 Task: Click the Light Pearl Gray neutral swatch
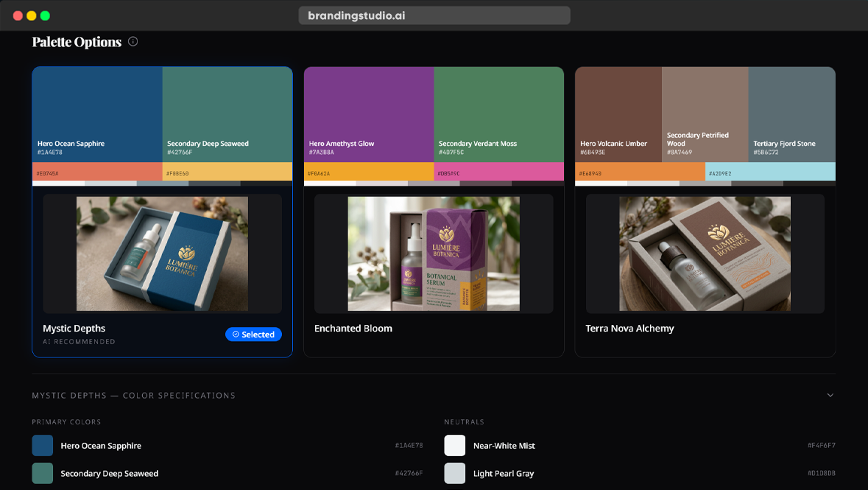pyautogui.click(x=454, y=473)
